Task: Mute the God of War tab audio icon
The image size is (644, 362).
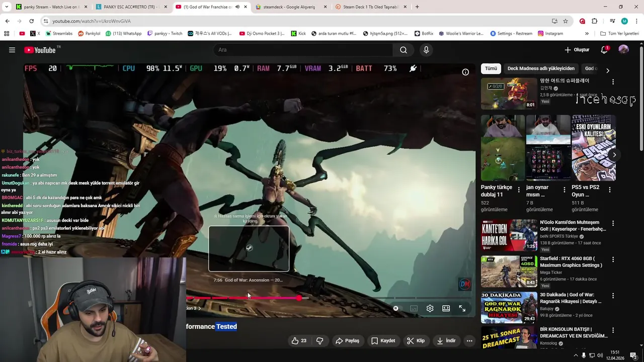Action: tap(237, 7)
